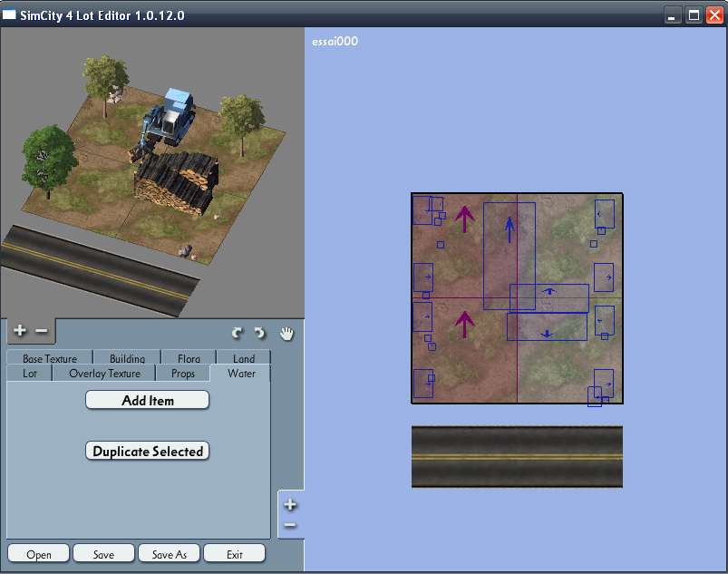Open the Base Texture tab

[50, 358]
